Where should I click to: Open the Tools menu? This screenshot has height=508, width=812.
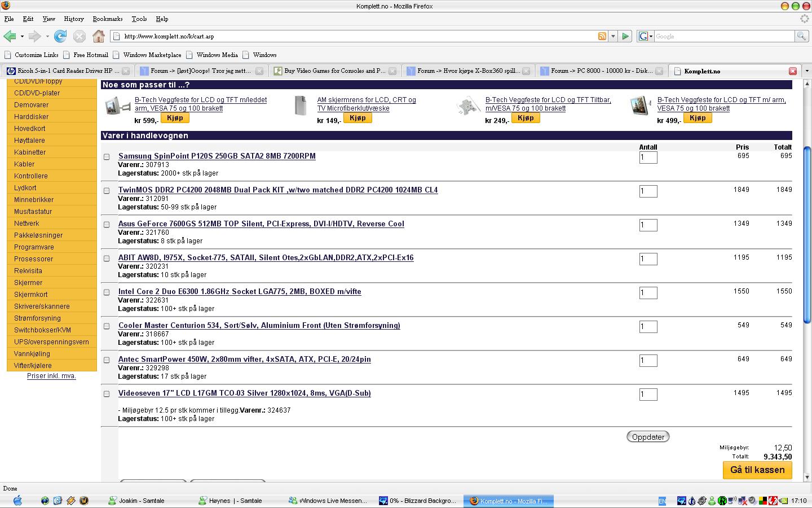[x=139, y=19]
